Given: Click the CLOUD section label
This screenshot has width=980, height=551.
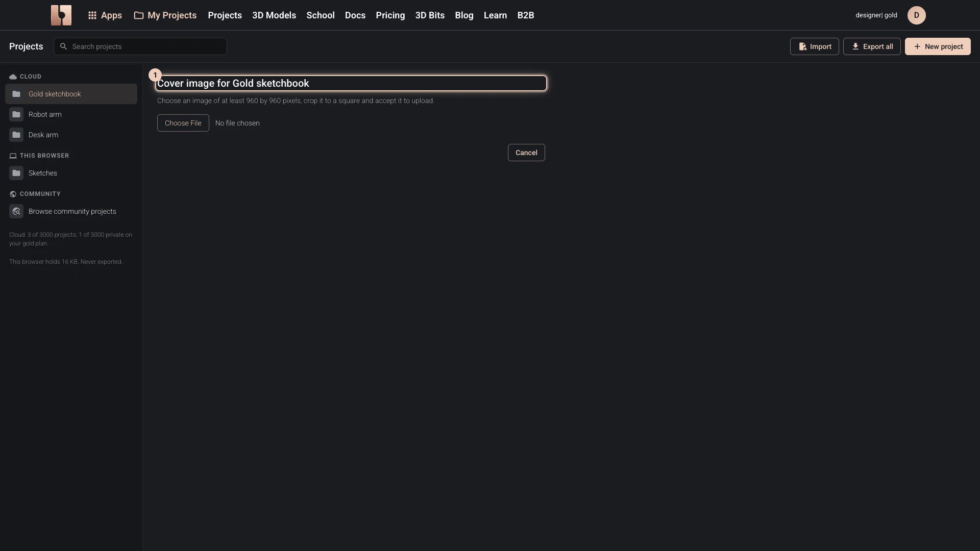Looking at the screenshot, I should [x=31, y=77].
